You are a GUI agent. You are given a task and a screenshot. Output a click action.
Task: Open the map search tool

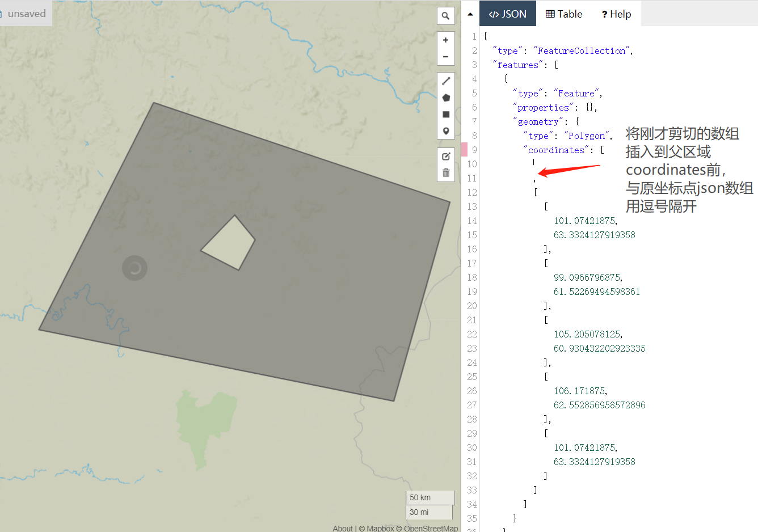[x=446, y=16]
